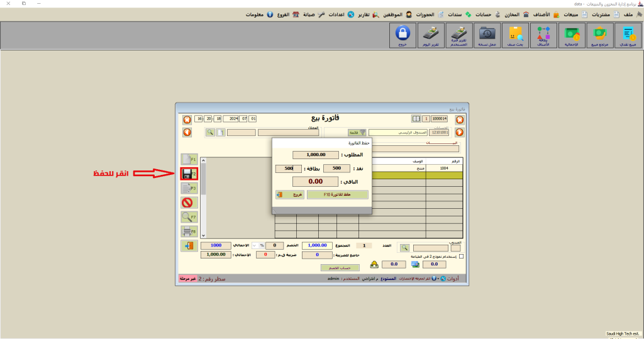Click the save invoice F2 floppy icon
644x339 pixels.
pos(189,173)
